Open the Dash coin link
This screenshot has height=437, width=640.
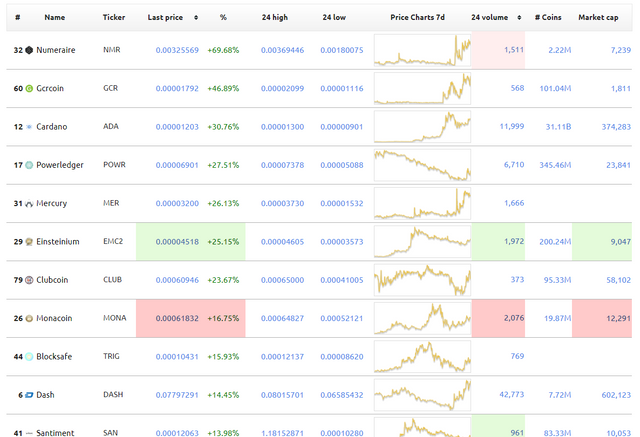(x=45, y=395)
